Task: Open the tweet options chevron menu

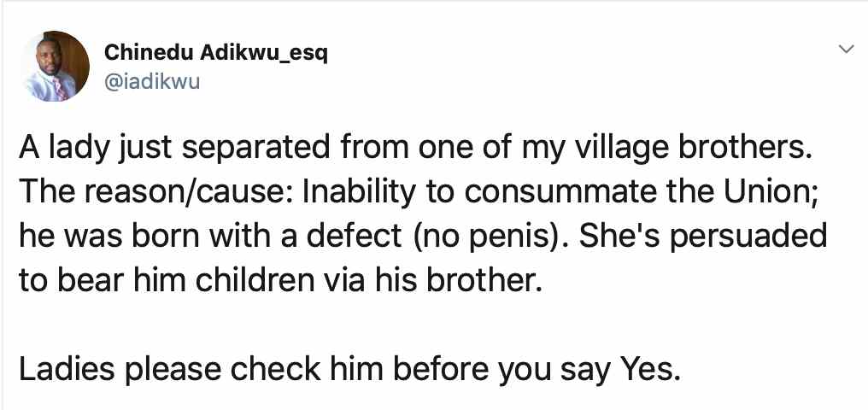Action: [846, 50]
